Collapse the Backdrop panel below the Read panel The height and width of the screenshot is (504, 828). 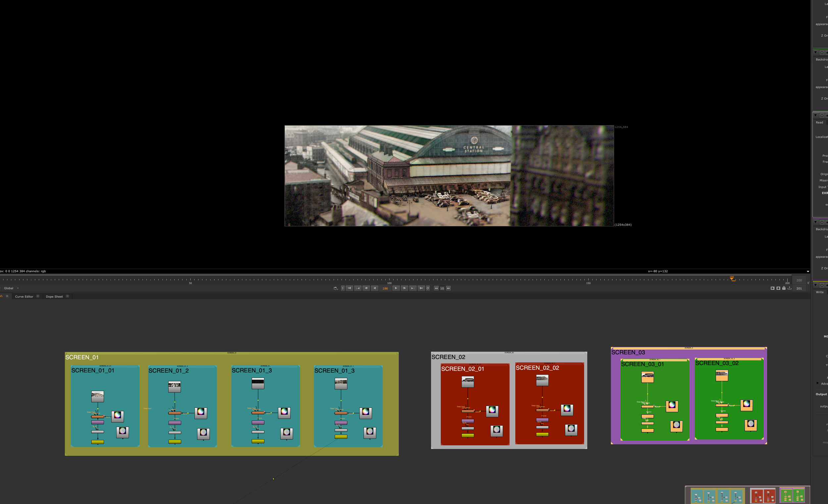[x=815, y=222]
